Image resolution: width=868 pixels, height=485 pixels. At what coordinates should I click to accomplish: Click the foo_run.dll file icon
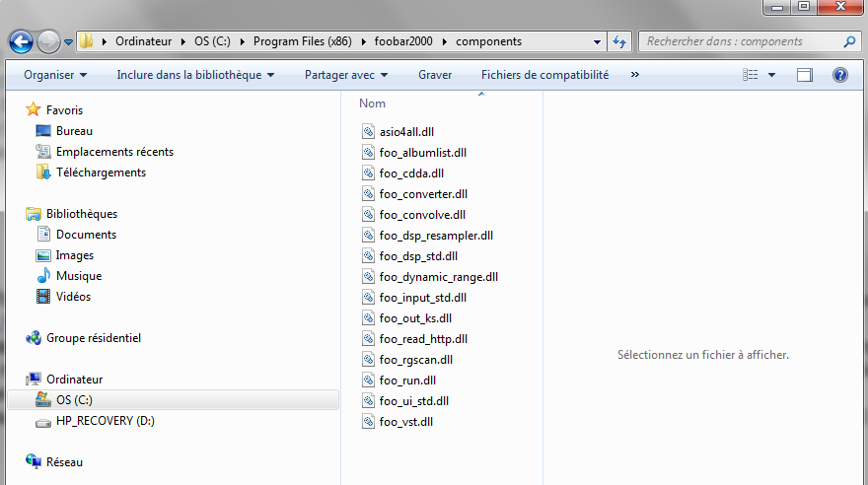point(368,380)
